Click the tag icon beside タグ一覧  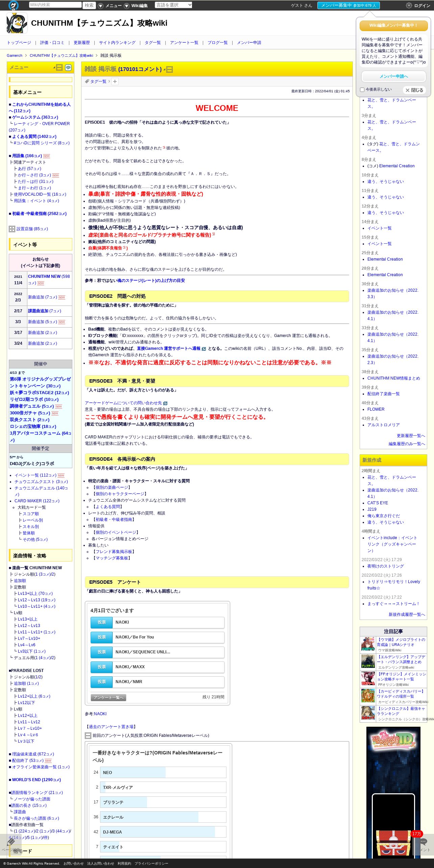click(87, 81)
